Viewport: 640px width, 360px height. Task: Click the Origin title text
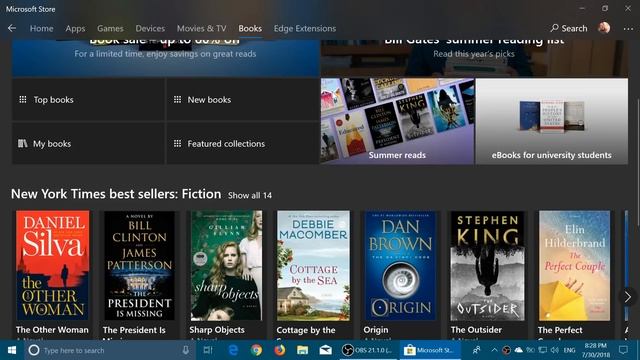click(376, 330)
